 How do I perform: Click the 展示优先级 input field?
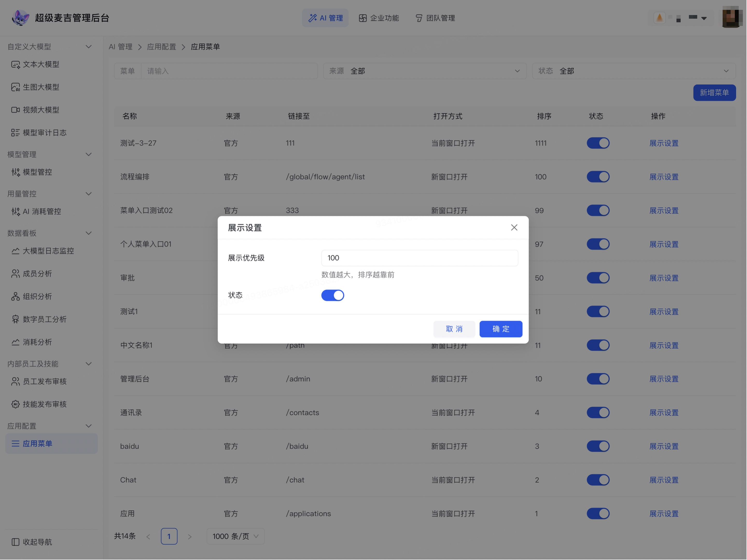click(x=420, y=258)
